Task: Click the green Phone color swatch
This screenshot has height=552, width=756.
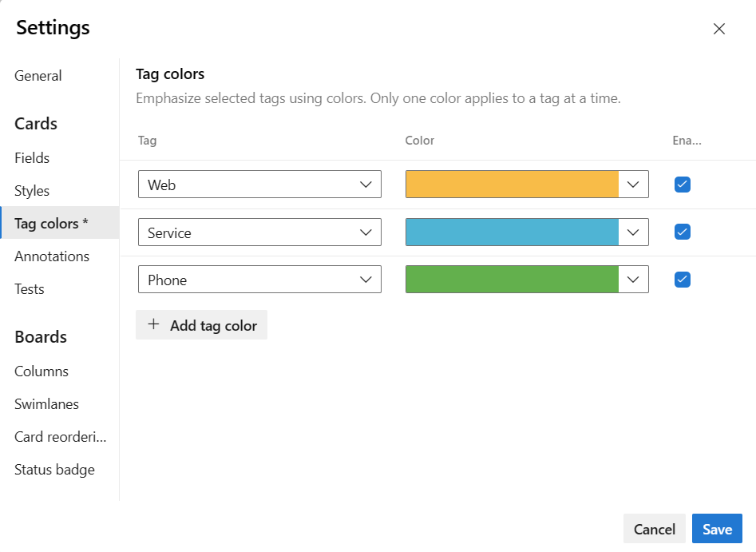Action: 512,280
